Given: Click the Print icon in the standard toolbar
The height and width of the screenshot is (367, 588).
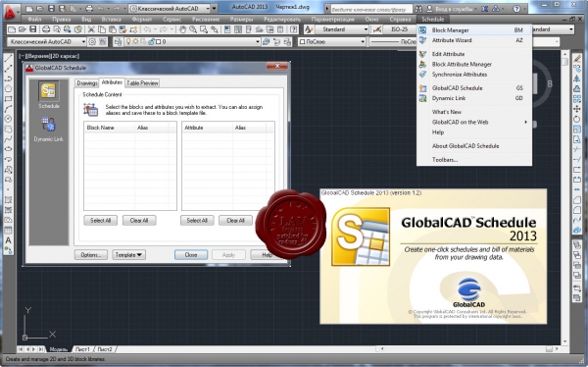Looking at the screenshot, I should (x=46, y=29).
